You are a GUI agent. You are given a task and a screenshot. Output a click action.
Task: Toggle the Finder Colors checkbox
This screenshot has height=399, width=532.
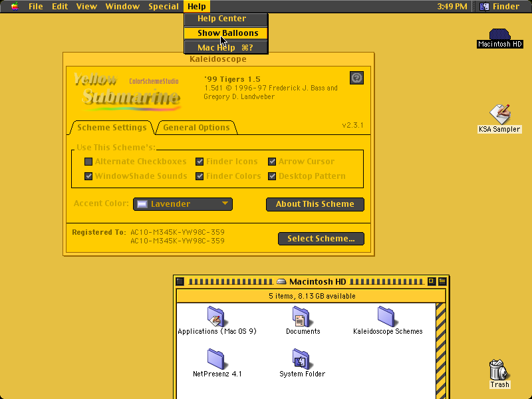pyautogui.click(x=199, y=176)
